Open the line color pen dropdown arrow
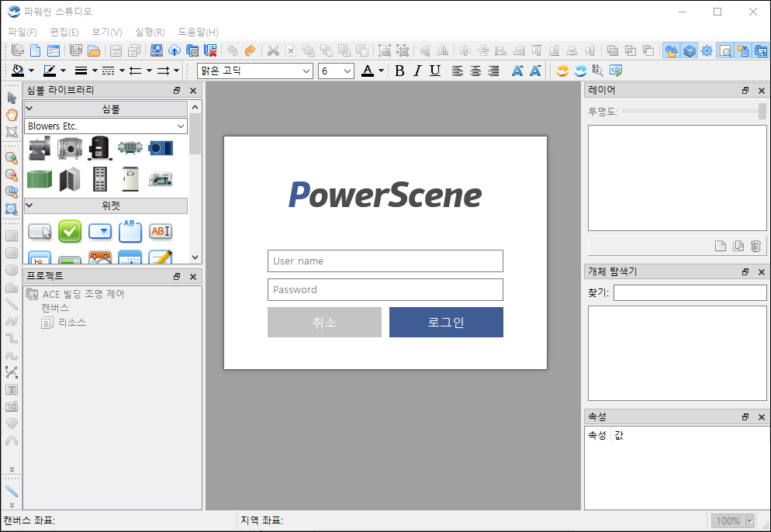 pos(63,71)
